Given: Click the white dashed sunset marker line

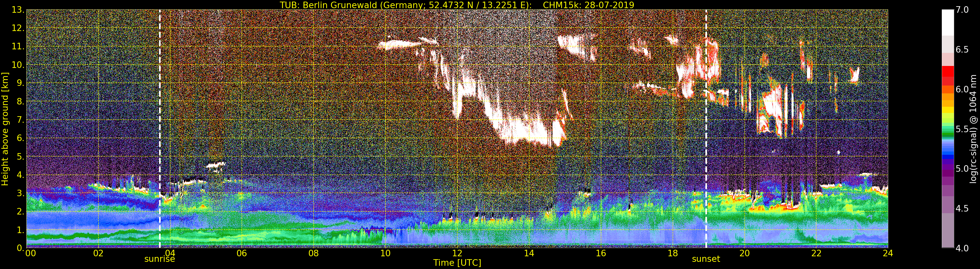Looking at the screenshot, I should pyautogui.click(x=706, y=129).
